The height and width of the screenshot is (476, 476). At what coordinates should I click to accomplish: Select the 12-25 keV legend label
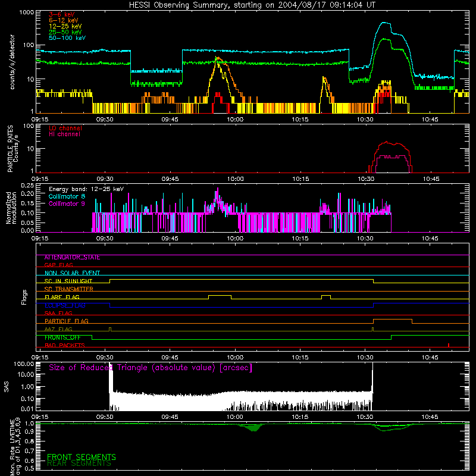(65, 26)
